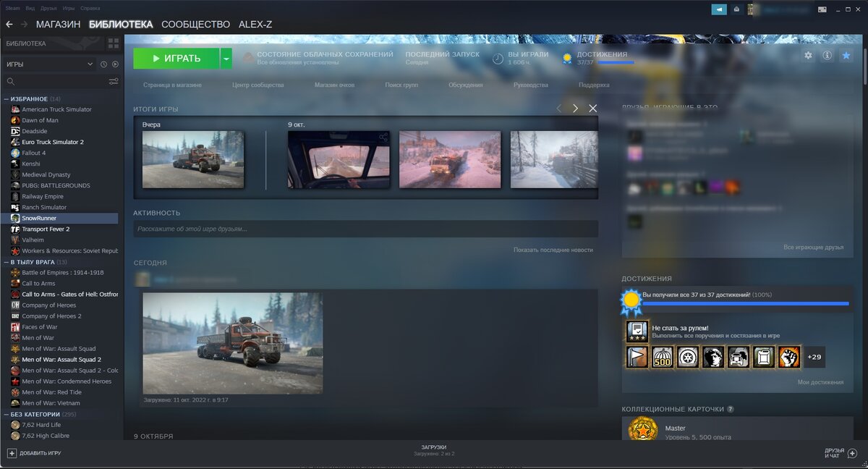Viewport: 868px width, 469px height.
Task: Open advanced filter sliders icon in search
Action: (114, 82)
